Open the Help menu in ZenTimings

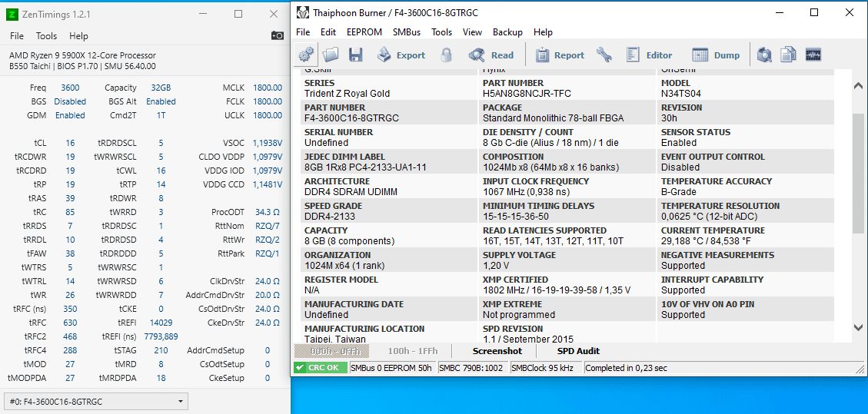78,36
